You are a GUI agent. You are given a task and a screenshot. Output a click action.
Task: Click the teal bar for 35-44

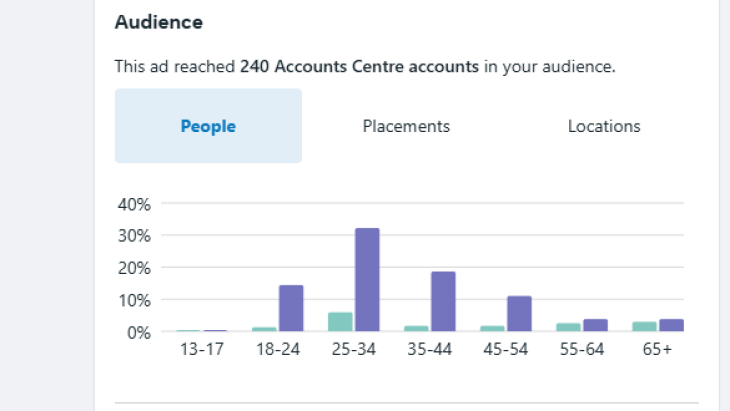tap(416, 329)
